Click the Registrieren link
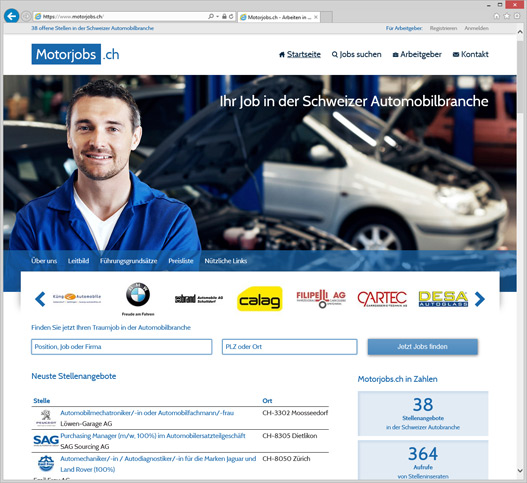This screenshot has height=483, width=527. 443,28
